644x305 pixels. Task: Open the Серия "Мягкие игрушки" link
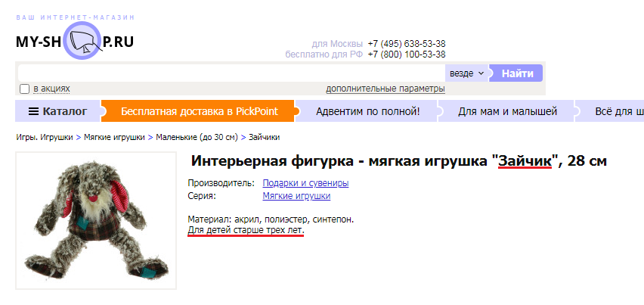tap(296, 196)
